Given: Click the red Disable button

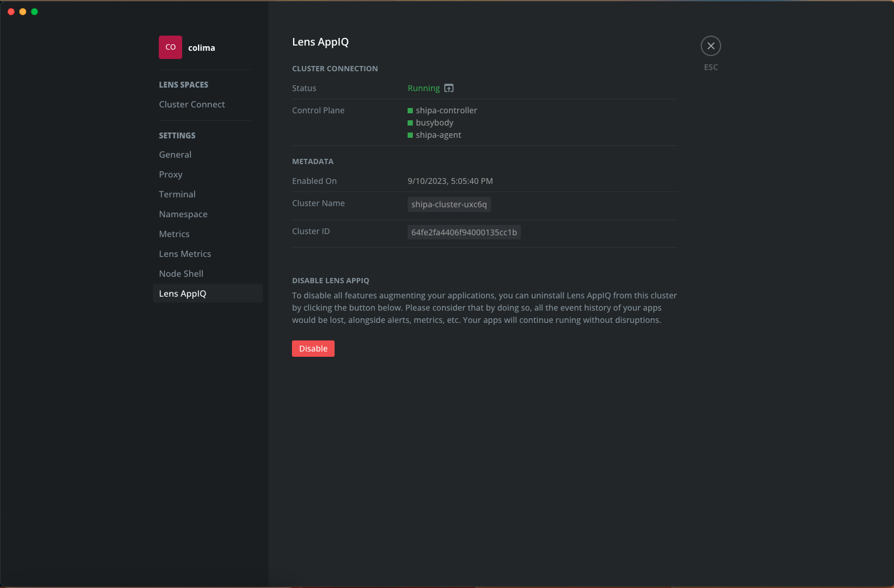Looking at the screenshot, I should (313, 349).
